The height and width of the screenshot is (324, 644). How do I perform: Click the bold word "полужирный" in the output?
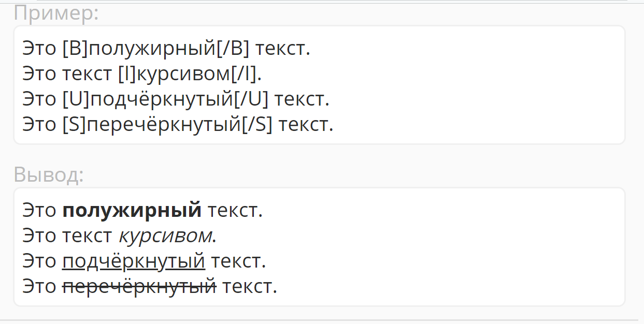132,211
